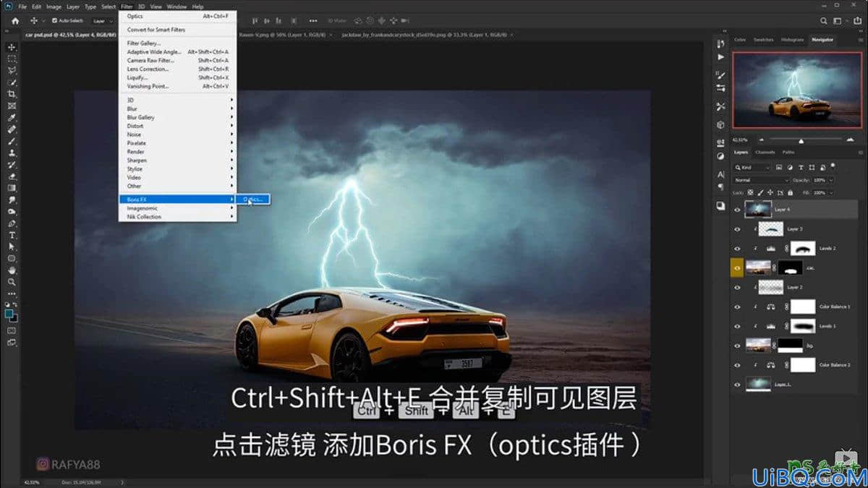The image size is (868, 488).
Task: Open the Adjustments panel icon in side strip
Action: [720, 155]
